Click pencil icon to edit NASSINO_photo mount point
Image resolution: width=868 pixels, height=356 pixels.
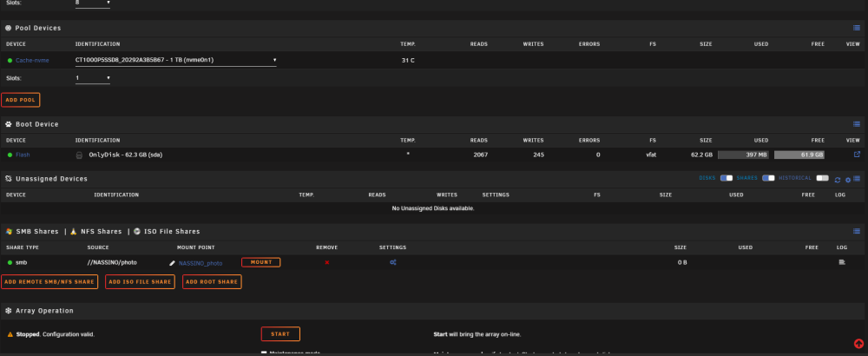tap(172, 263)
